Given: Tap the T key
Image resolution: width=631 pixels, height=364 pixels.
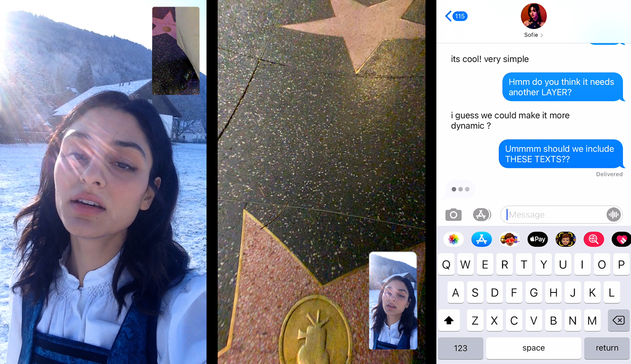Looking at the screenshot, I should (x=524, y=265).
